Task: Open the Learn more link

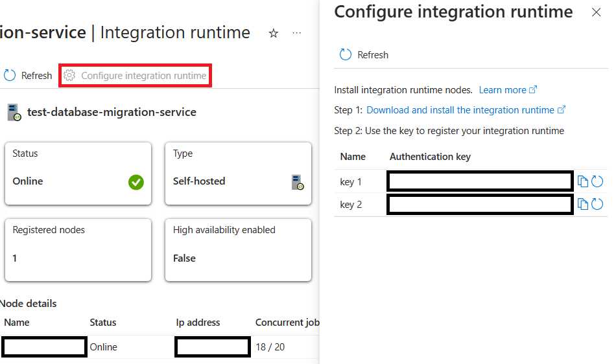Action: (x=508, y=90)
